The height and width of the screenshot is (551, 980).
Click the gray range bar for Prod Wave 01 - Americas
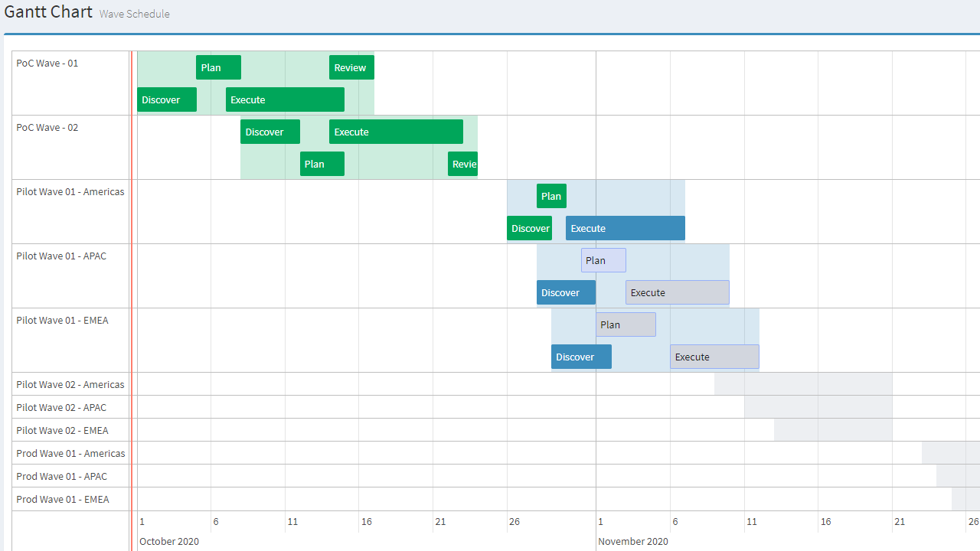click(951, 453)
